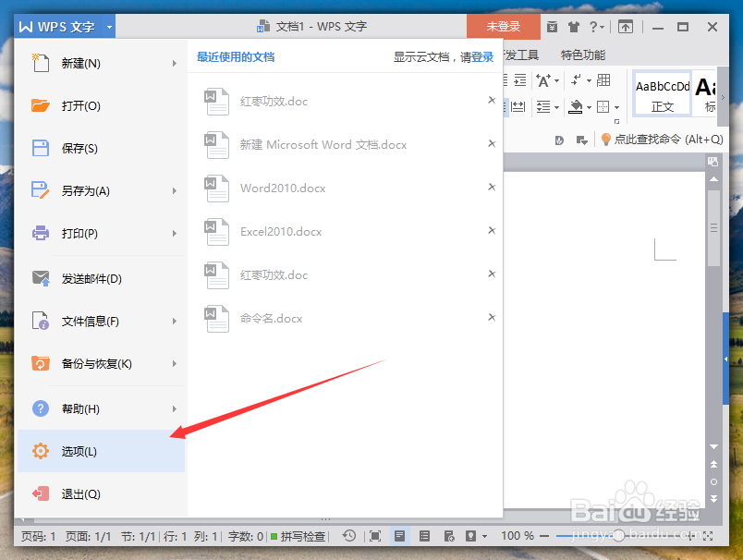Open the line spacing dropdown arrow
743x560 pixels.
[x=556, y=107]
